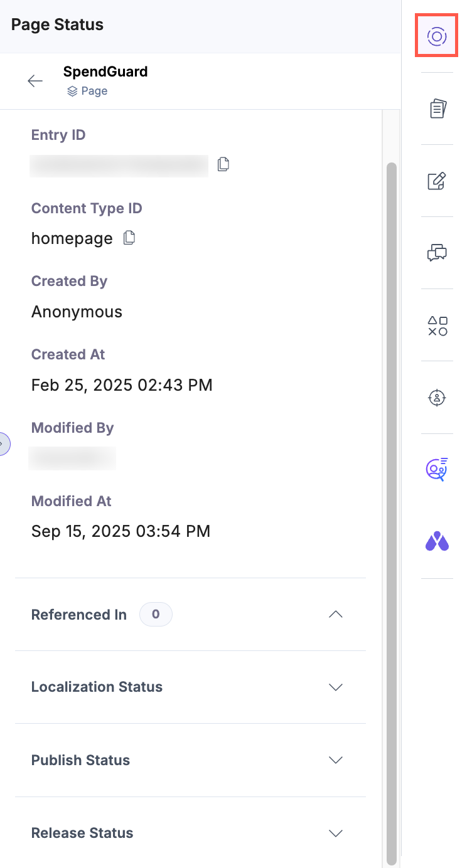Expand the Localization Status section
The width and height of the screenshot is (472, 868).
(335, 687)
